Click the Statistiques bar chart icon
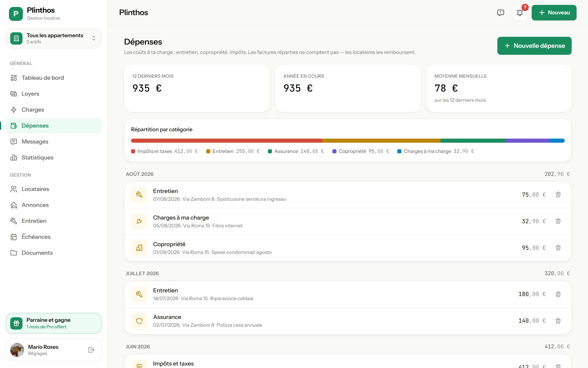 (x=14, y=157)
